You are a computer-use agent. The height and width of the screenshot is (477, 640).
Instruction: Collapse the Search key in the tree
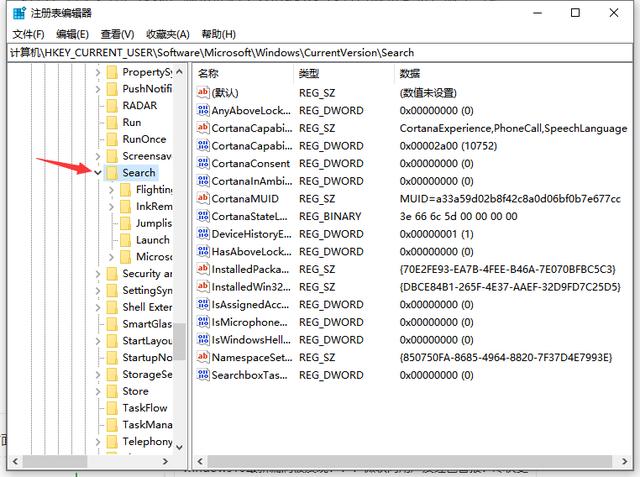(x=98, y=173)
